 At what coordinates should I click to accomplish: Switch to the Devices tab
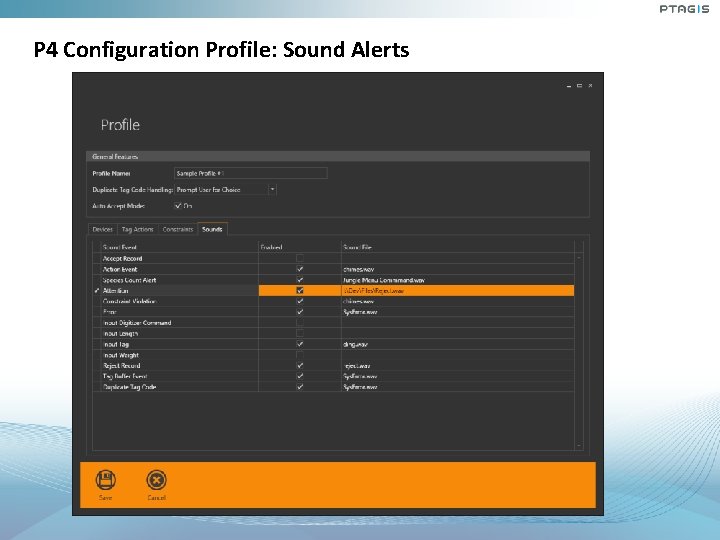(x=102, y=229)
